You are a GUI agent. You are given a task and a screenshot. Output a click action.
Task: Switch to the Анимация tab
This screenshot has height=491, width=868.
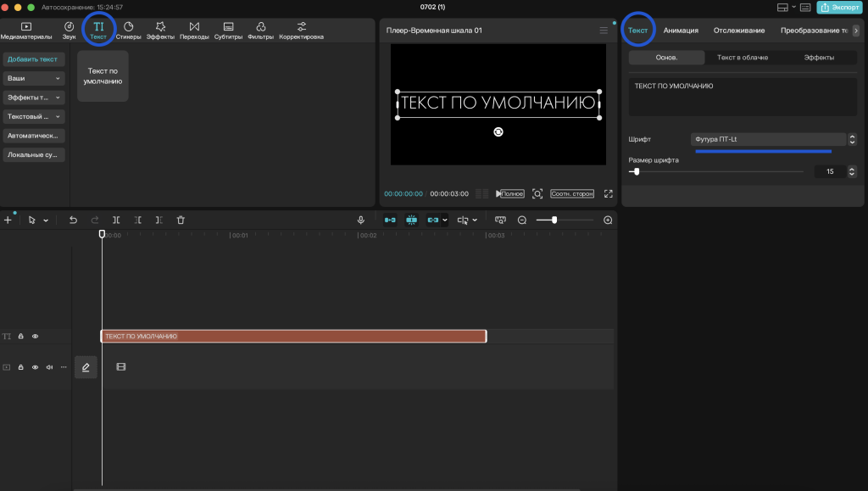[x=681, y=31]
